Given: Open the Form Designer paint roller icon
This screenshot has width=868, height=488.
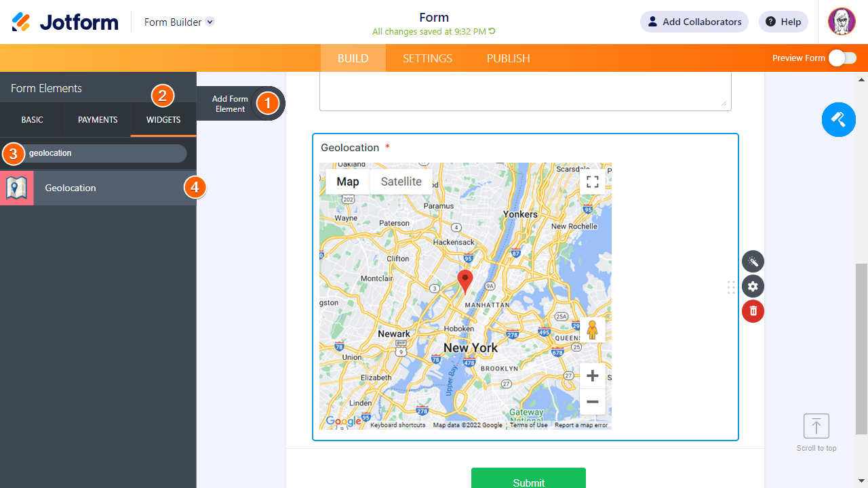Looking at the screenshot, I should click(839, 120).
